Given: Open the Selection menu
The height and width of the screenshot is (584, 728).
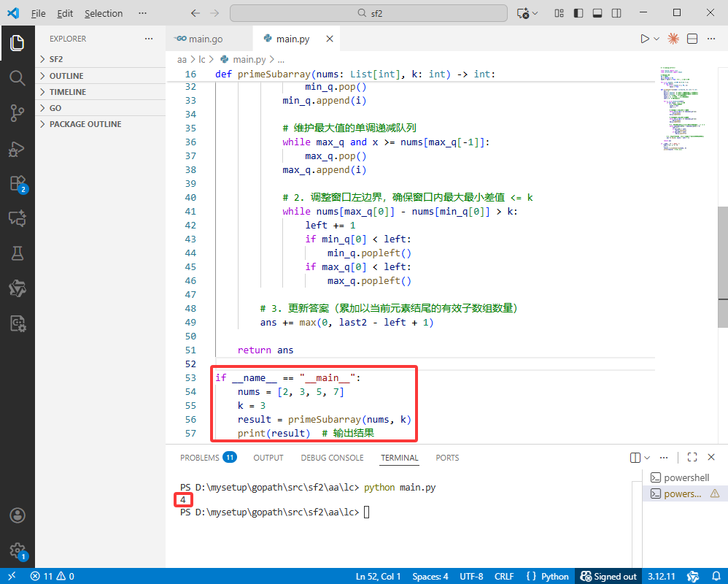Looking at the screenshot, I should coord(104,13).
